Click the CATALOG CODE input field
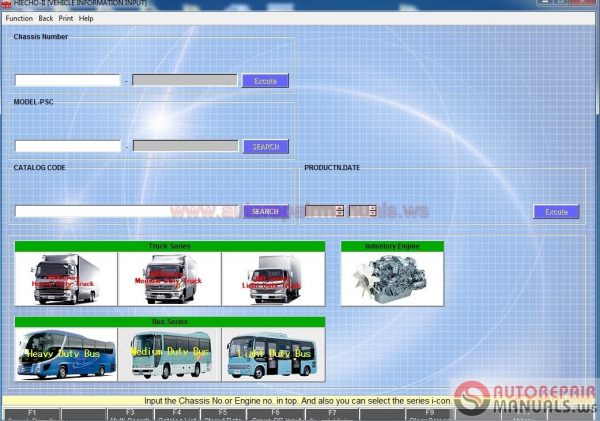Image resolution: width=600 pixels, height=421 pixels. click(x=127, y=211)
